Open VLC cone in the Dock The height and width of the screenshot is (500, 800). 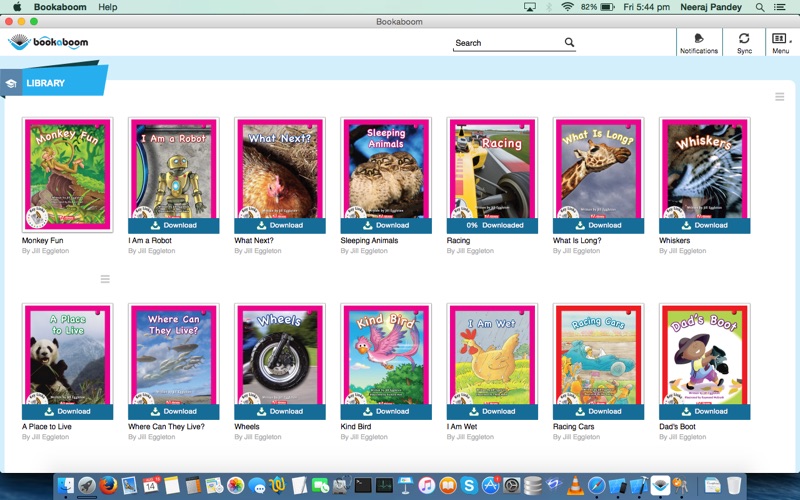pos(575,485)
